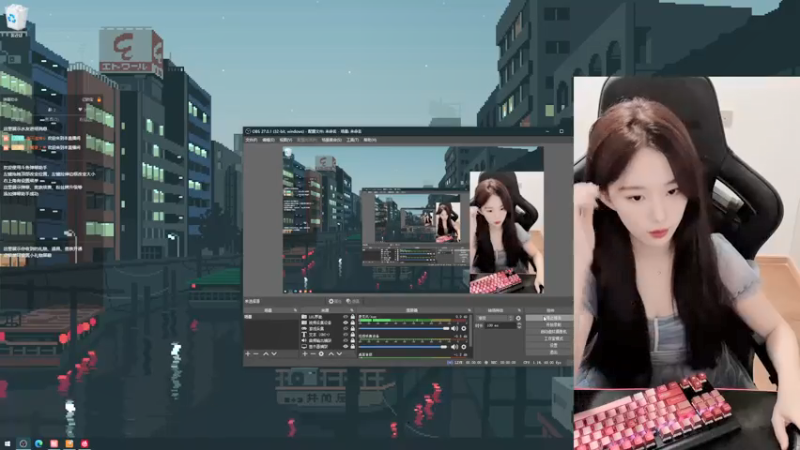Click the transition duration input field
This screenshot has width=800, height=450.
point(501,326)
